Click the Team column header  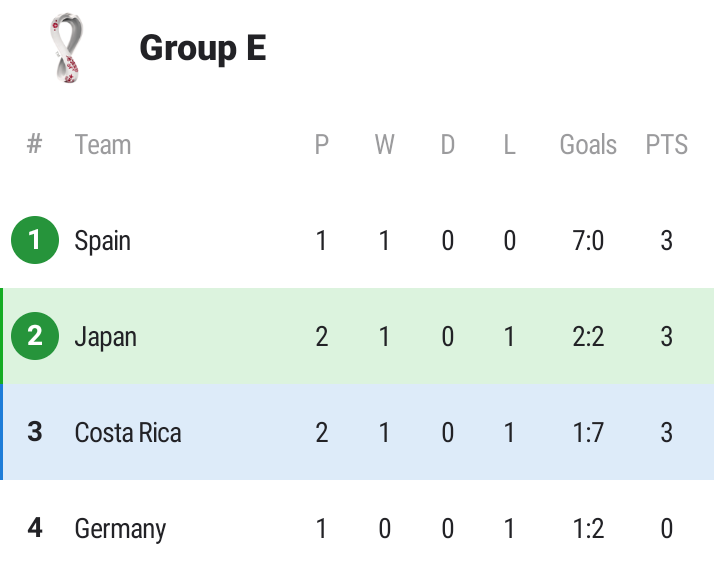point(103,145)
